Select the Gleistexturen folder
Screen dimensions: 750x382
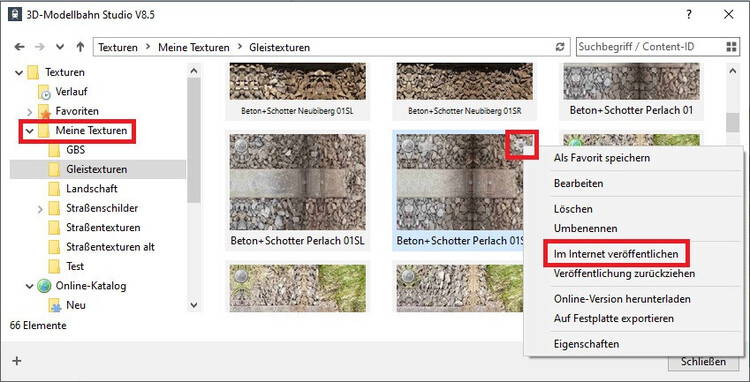pyautogui.click(x=97, y=169)
